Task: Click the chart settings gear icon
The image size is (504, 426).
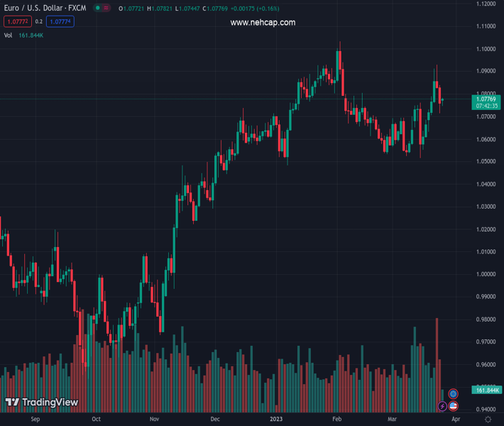Action: [488, 420]
